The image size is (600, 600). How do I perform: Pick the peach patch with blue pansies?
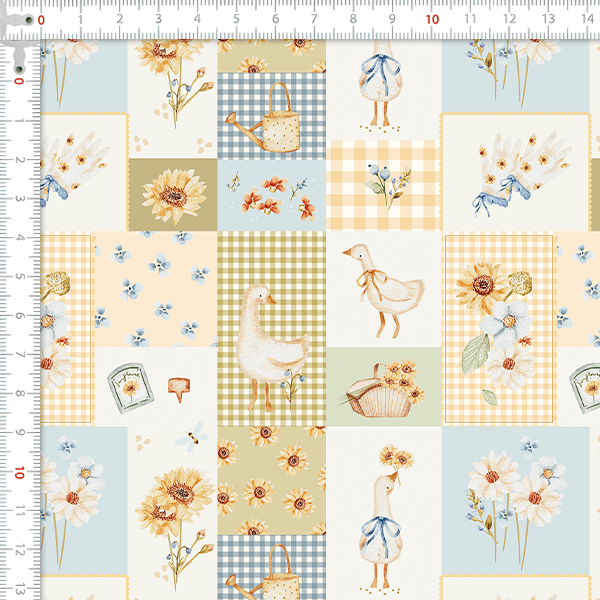point(155,290)
